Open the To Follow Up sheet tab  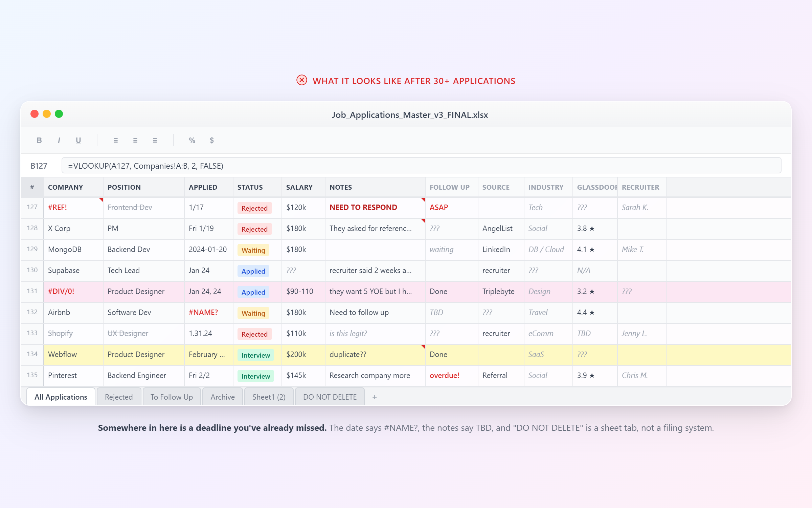[172, 397]
